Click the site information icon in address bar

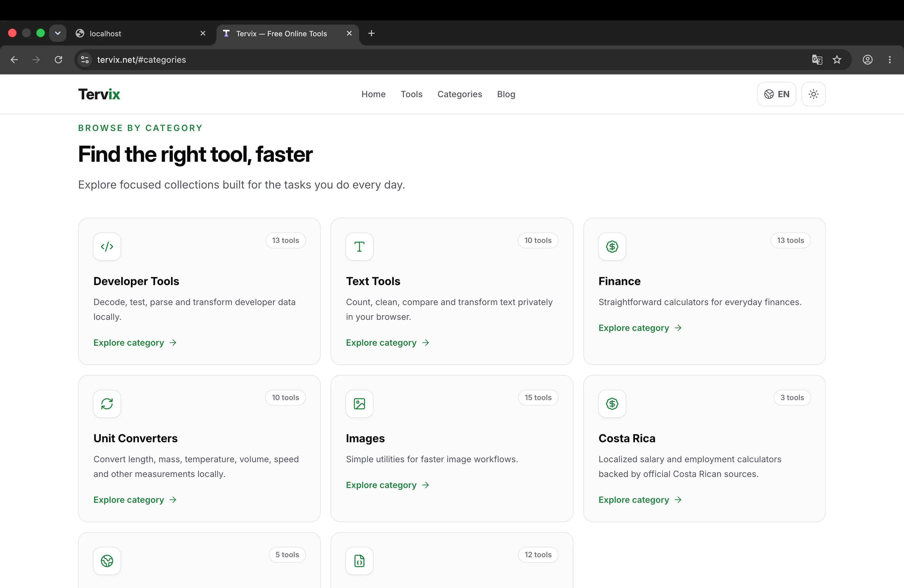tap(85, 60)
